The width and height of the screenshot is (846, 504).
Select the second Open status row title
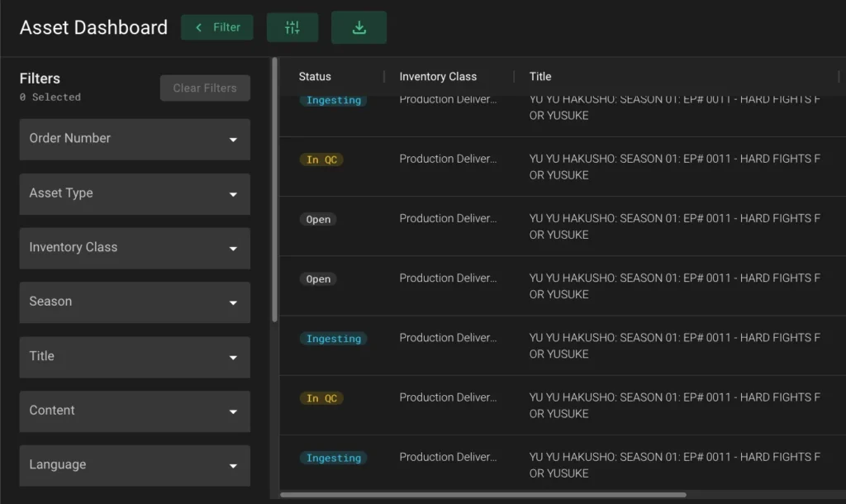[x=674, y=286]
